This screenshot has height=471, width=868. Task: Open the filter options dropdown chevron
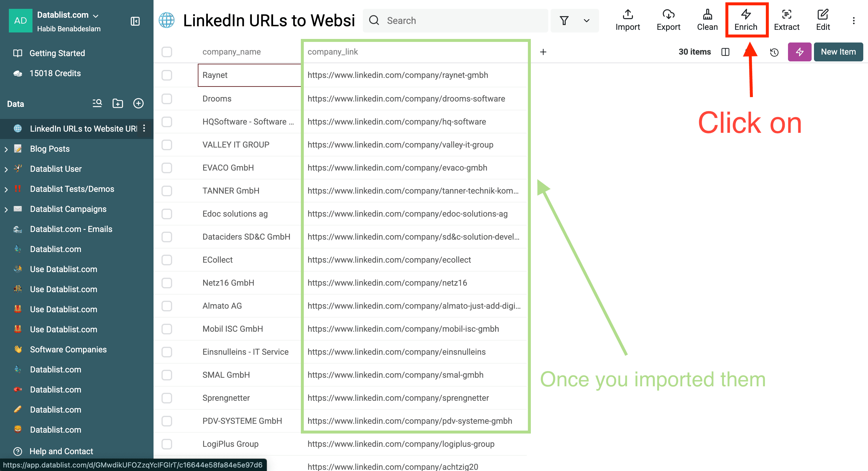click(x=586, y=21)
